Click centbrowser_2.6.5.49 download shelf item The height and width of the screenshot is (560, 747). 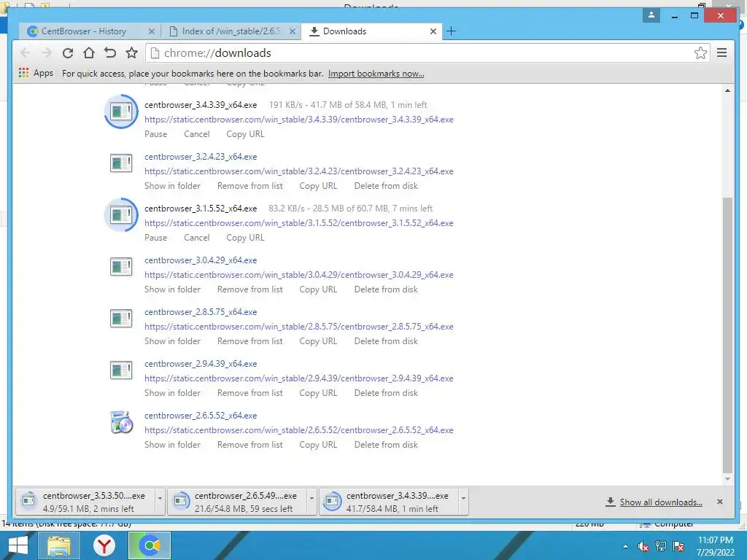click(x=237, y=502)
